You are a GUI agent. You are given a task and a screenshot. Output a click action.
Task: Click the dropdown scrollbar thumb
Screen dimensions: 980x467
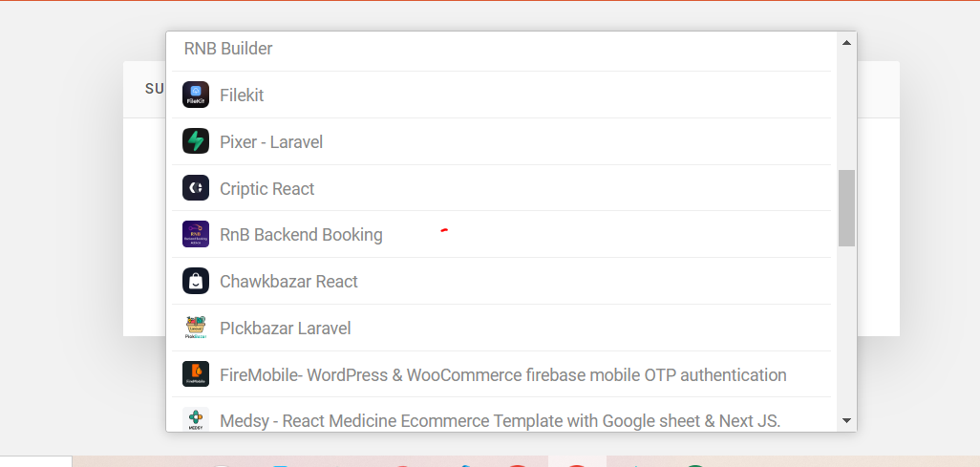(847, 207)
